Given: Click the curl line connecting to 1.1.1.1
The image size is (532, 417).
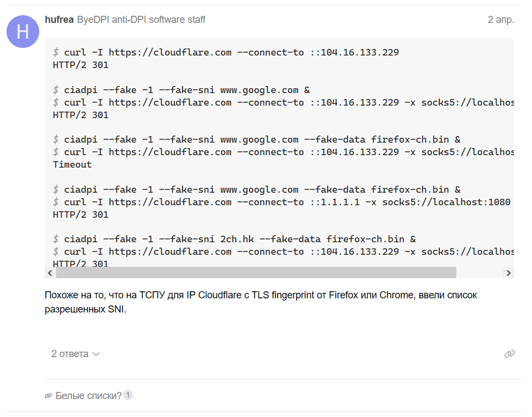Looking at the screenshot, I should coord(282,202).
